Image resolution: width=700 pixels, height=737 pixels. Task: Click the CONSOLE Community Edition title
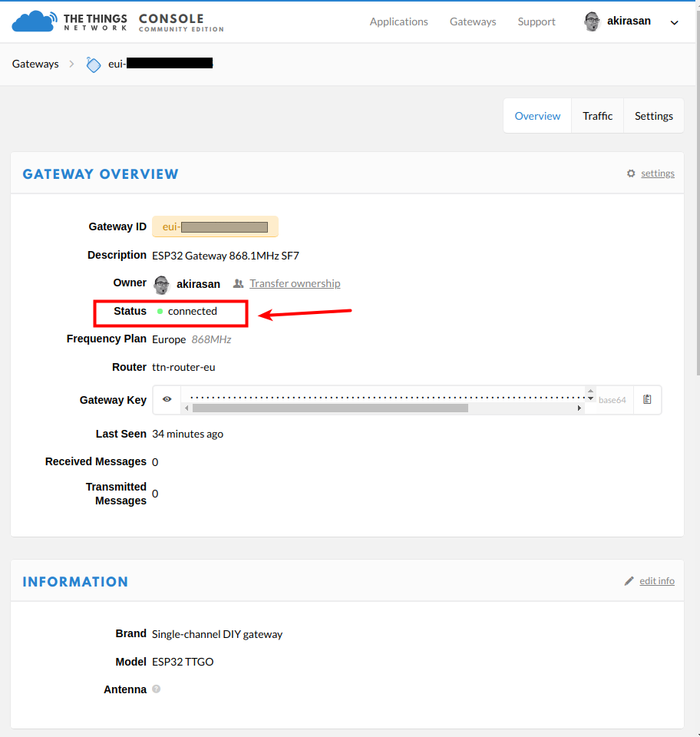[181, 22]
